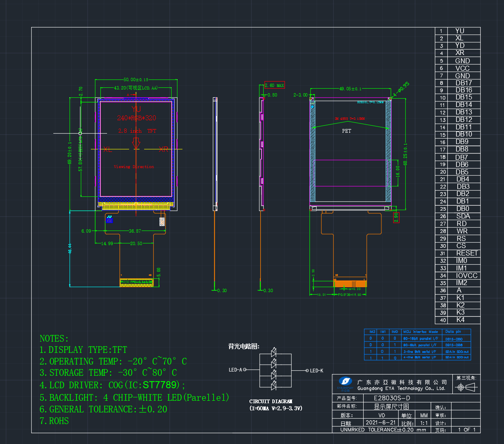Select the "CIRCUIT DIAGRAM" caption

271,402
